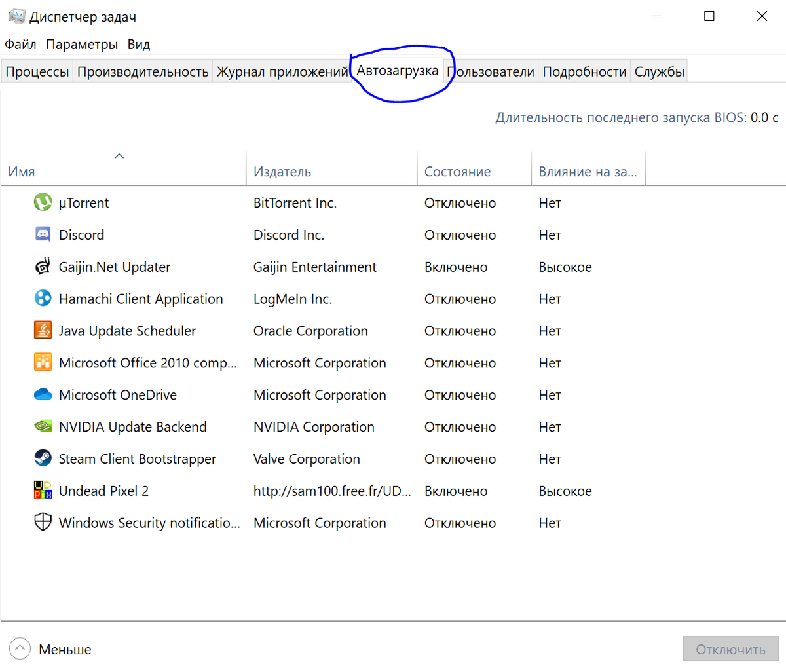Viewport: 786px width, 672px height.
Task: Switch to the Производительность tab
Action: coord(143,71)
